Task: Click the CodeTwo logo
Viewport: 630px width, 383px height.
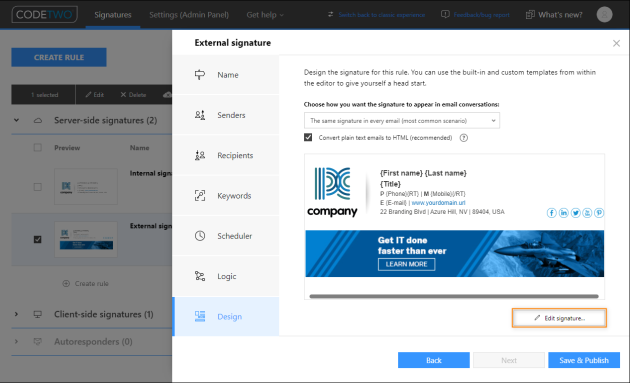Action: (x=45, y=14)
